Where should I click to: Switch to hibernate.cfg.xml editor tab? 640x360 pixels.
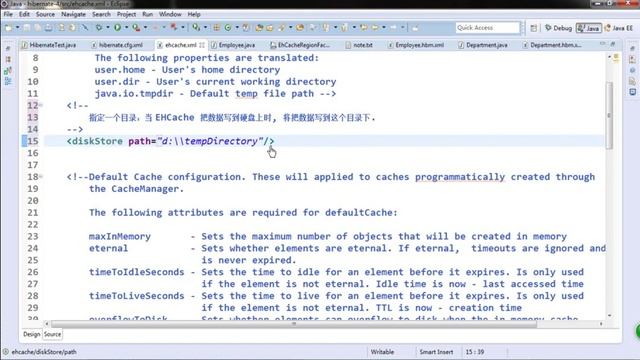117,45
